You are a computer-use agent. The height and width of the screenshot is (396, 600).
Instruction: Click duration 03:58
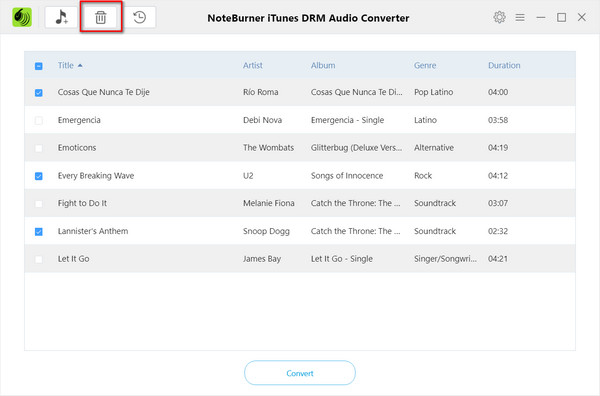pos(498,120)
